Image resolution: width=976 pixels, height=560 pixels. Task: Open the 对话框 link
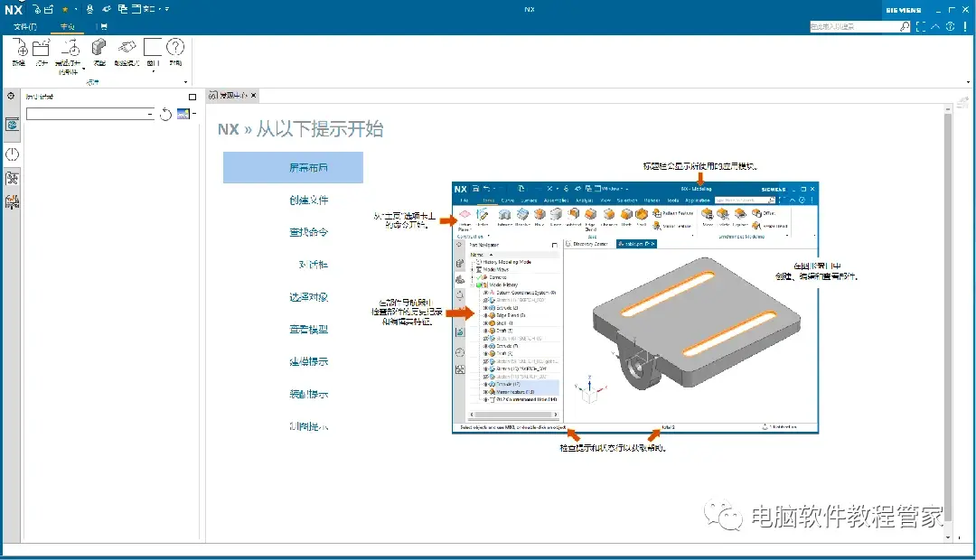coord(313,265)
